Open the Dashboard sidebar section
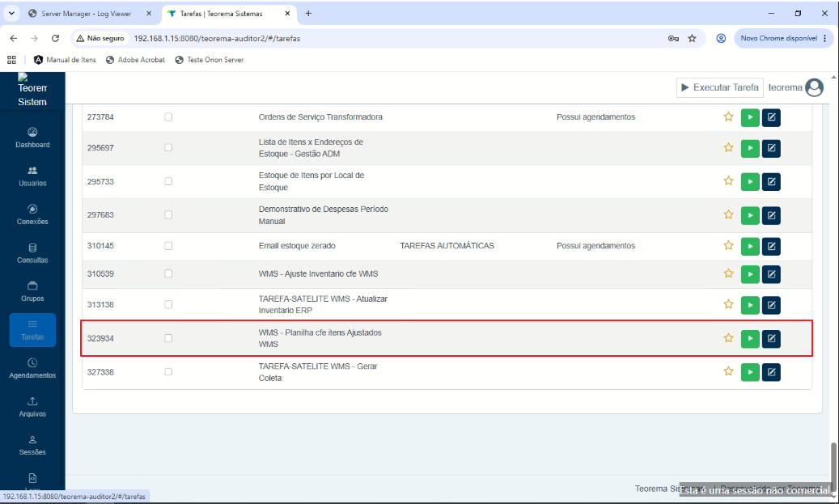The width and height of the screenshot is (839, 504). coord(32,138)
